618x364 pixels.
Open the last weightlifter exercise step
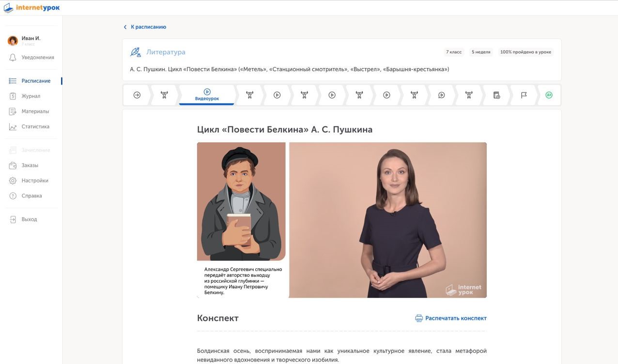[x=469, y=95]
